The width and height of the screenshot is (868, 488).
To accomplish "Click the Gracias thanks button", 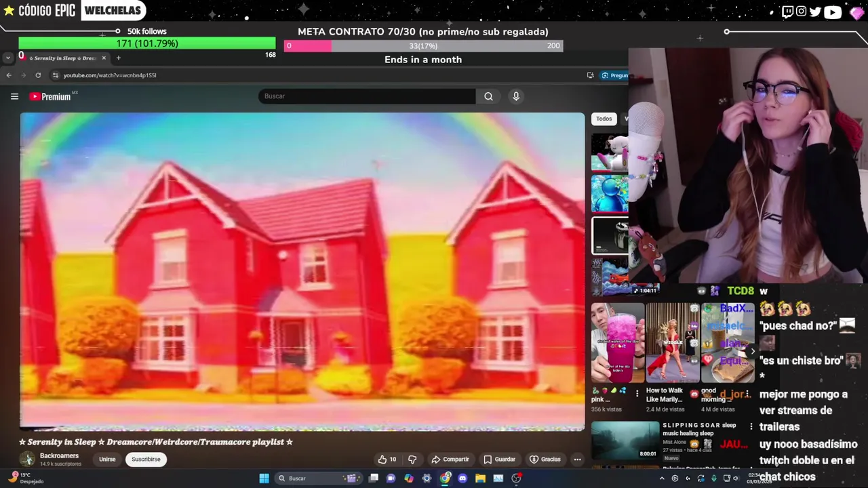I will click(545, 459).
